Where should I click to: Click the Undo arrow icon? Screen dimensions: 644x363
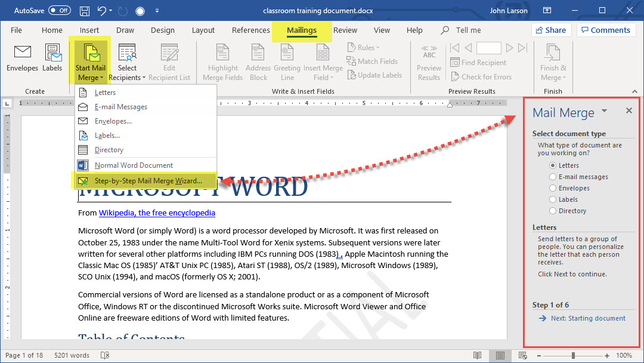102,11
